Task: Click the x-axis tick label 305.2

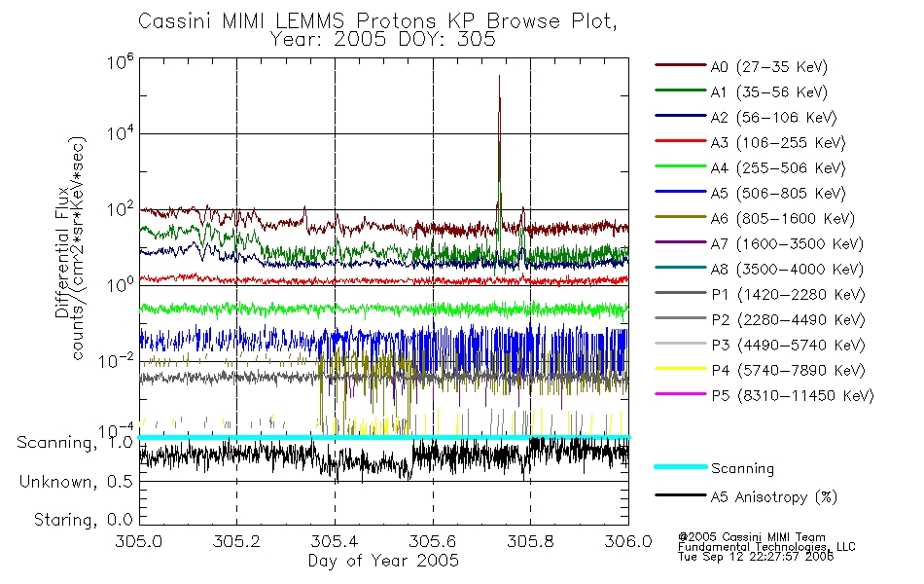Action: [237, 541]
